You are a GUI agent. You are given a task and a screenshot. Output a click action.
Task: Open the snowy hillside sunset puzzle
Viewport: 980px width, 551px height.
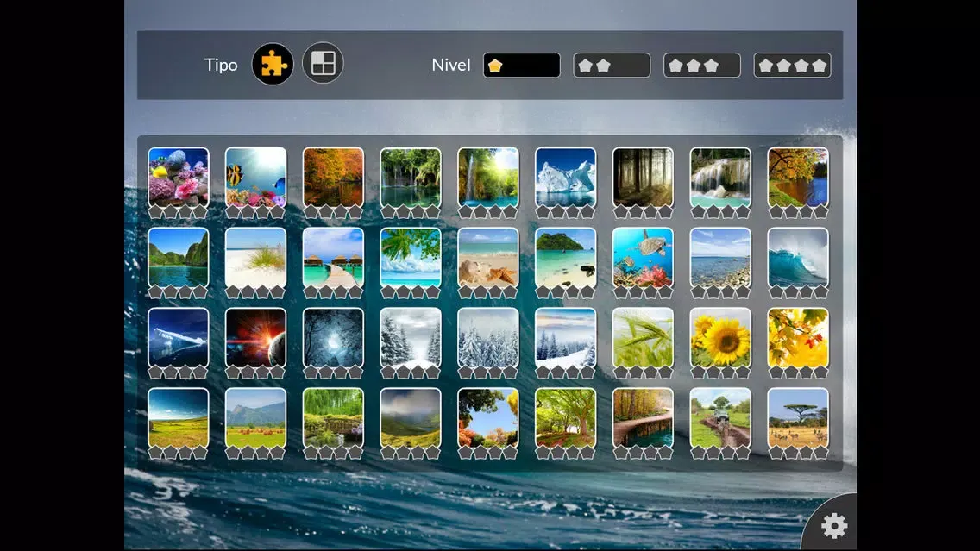(x=566, y=338)
